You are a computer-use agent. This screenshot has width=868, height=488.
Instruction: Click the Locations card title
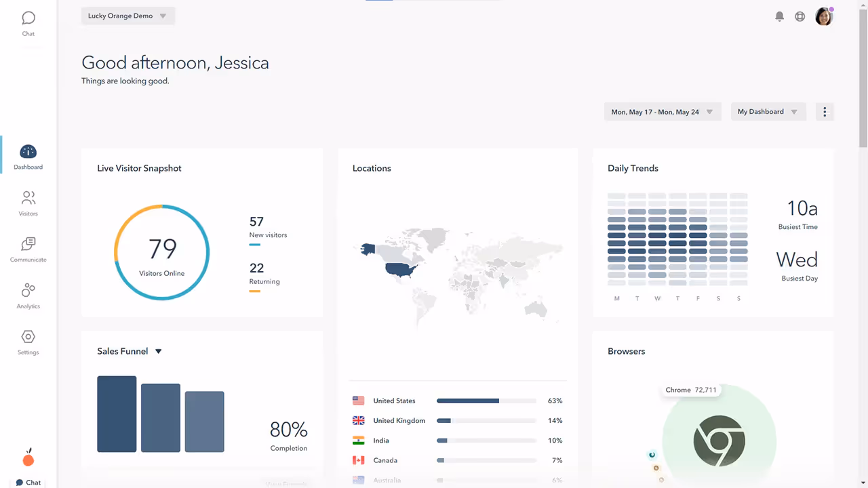click(372, 168)
